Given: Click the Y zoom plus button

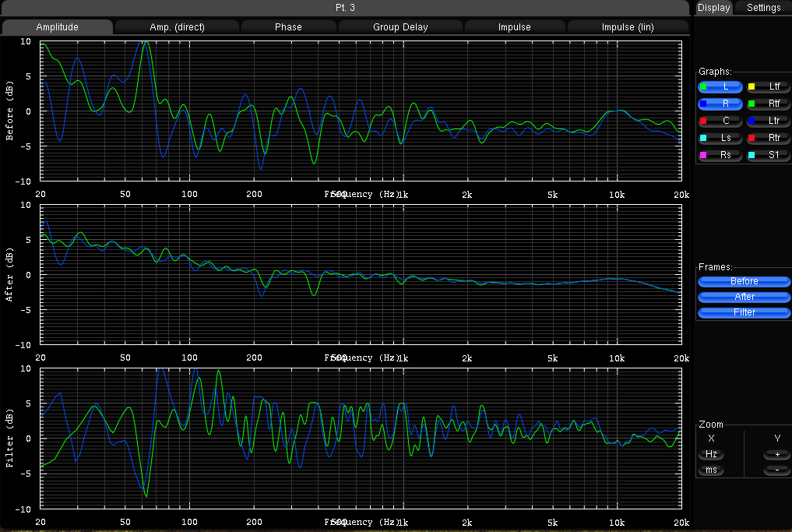Looking at the screenshot, I should click(x=776, y=454).
